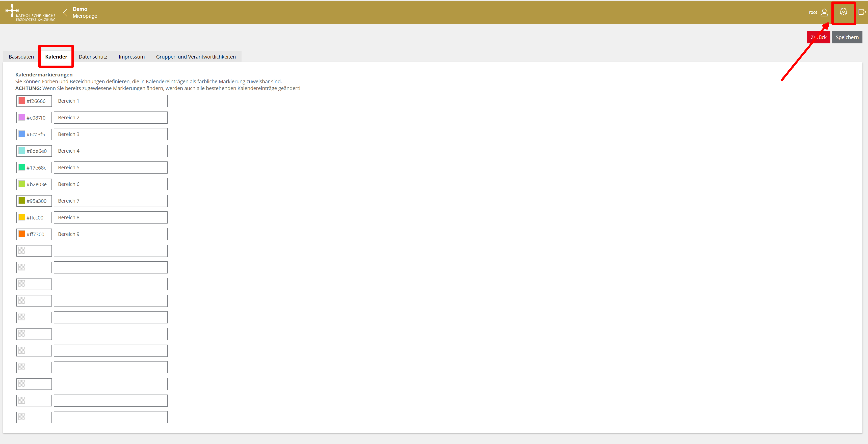This screenshot has height=444, width=868.
Task: Click the logout icon in header
Action: 862,12
